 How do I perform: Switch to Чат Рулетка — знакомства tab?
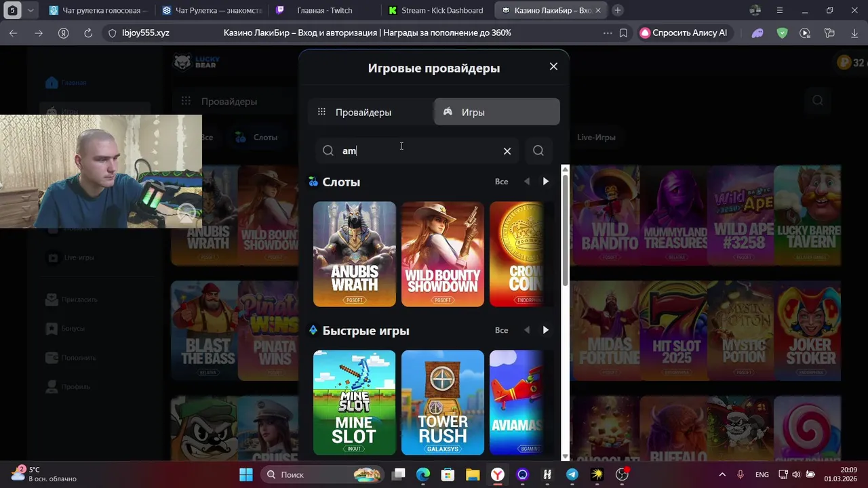[212, 10]
